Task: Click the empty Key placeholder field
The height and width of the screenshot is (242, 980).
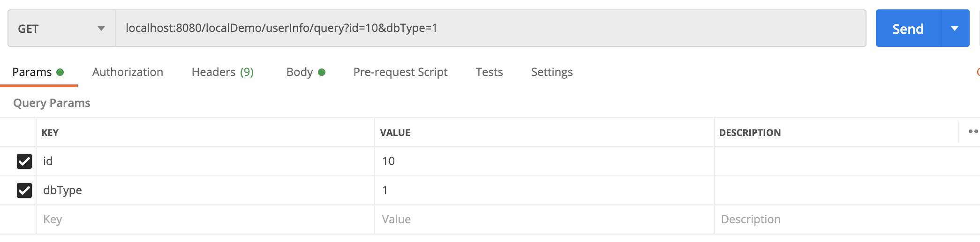Action: tap(204, 219)
